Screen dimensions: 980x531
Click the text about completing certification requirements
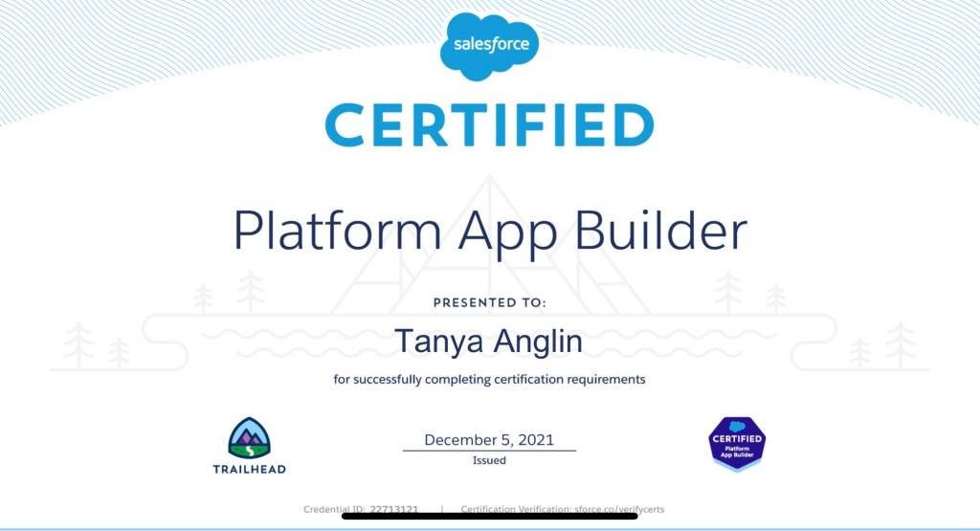tap(489, 379)
